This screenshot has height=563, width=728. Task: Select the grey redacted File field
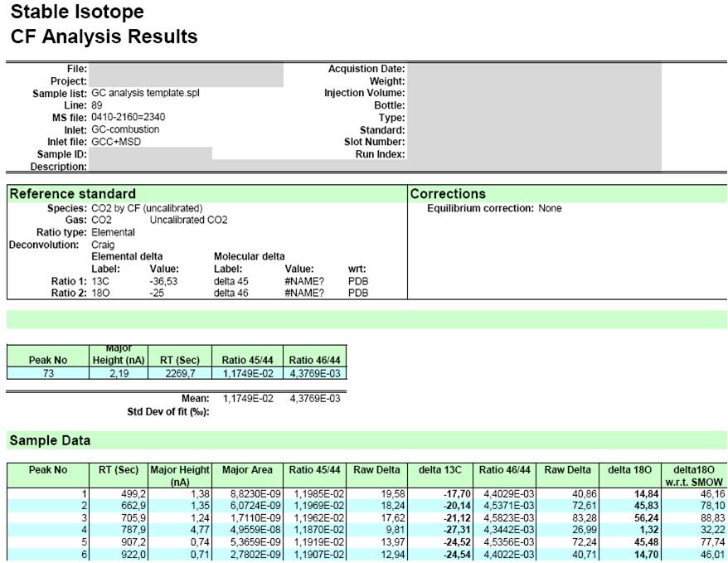coord(187,69)
